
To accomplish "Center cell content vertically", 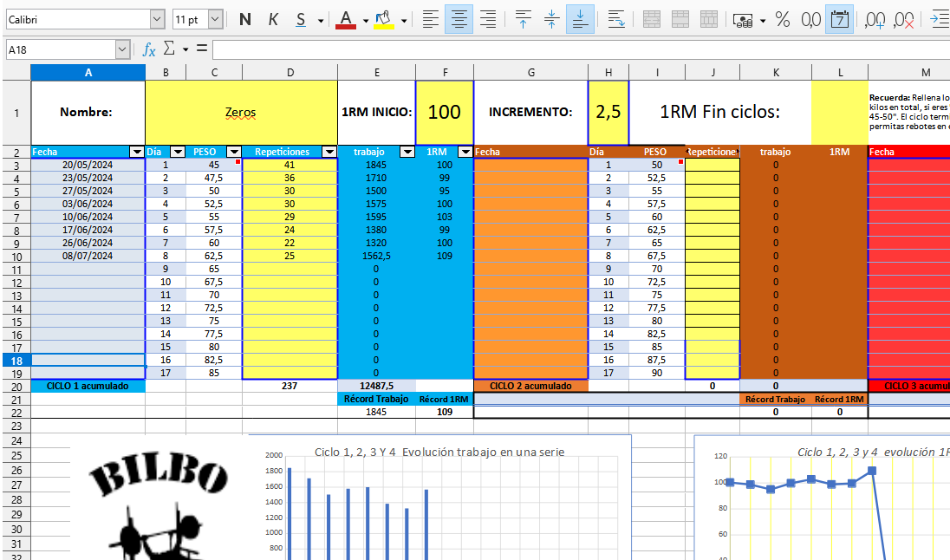I will 551,19.
